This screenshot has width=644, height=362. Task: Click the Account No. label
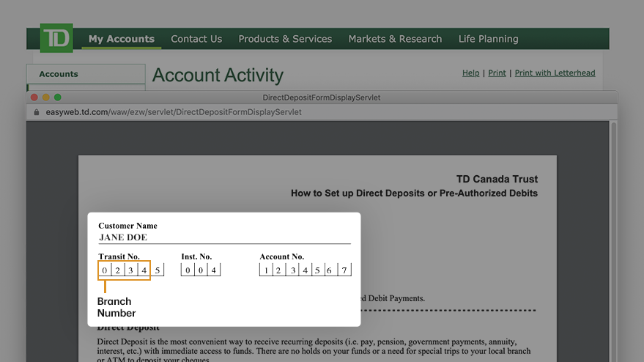282,256
